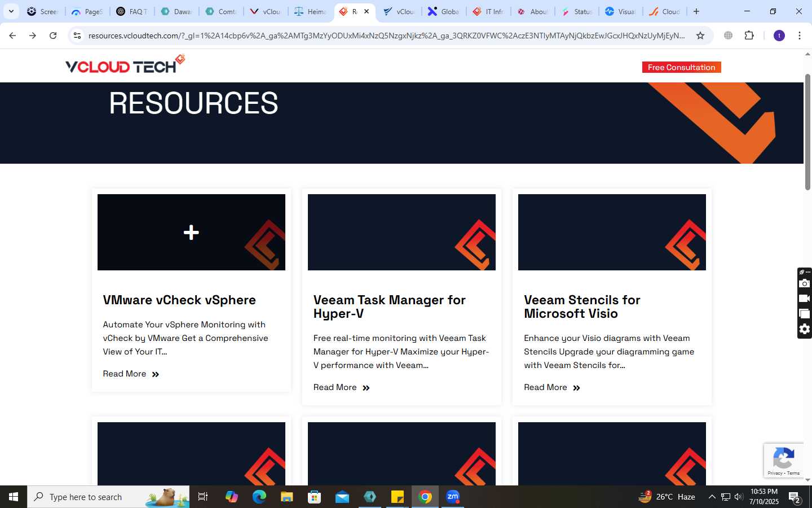This screenshot has height=508, width=812.
Task: Click the page vertical scrollbar thumb
Action: point(807,131)
